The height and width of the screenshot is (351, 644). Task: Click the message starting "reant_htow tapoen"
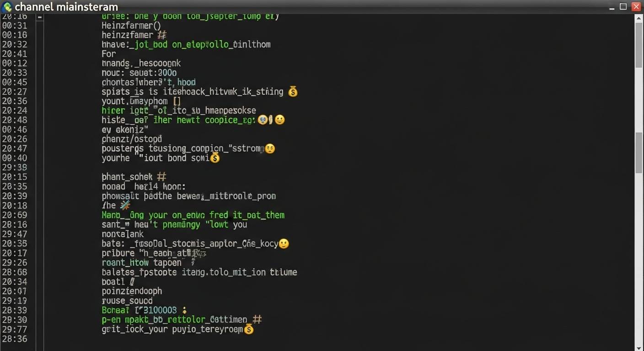142,263
